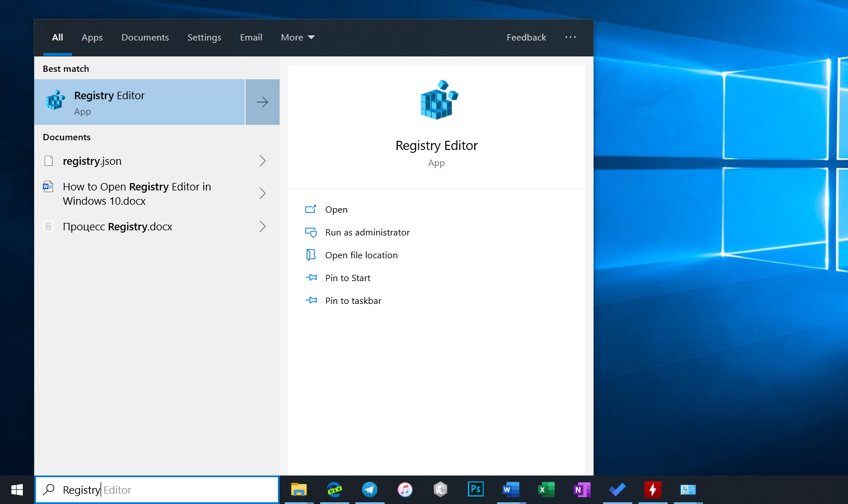Click Open for Registry Editor
The height and width of the screenshot is (504, 848).
[x=336, y=209]
